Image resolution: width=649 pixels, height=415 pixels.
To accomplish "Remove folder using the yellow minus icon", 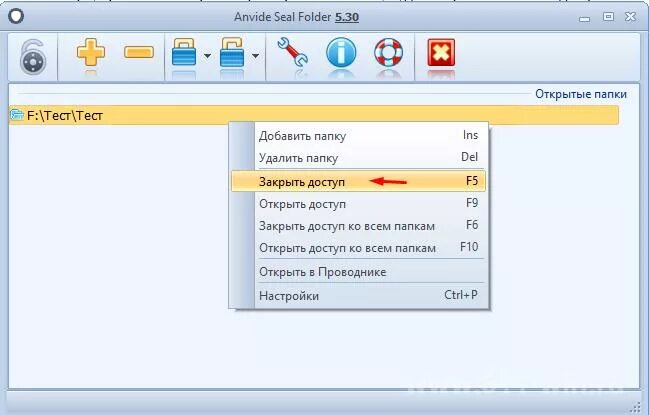I will pos(139,52).
